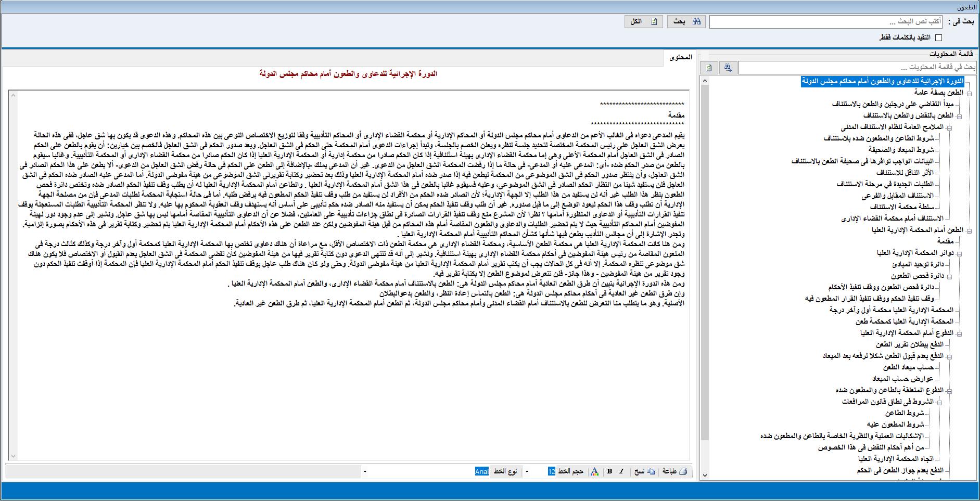Select عوارض حساب الميعاد tree item
980x501 pixels.
click(903, 379)
